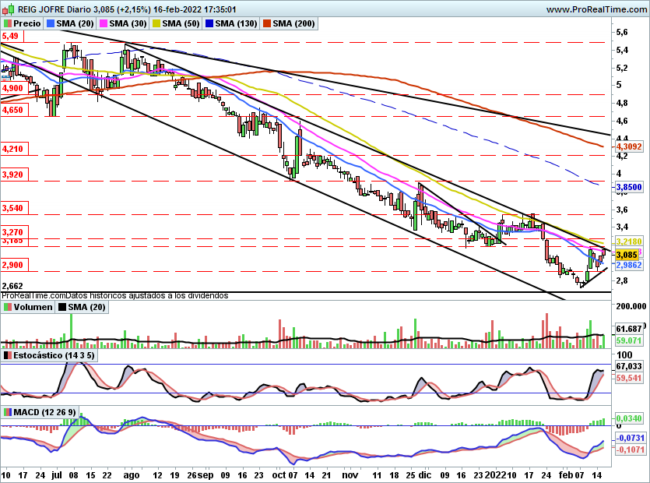Viewport: 650px width, 483px height.
Task: Click the MACD (12 26 9) indicator icon
Action: [x=7, y=412]
